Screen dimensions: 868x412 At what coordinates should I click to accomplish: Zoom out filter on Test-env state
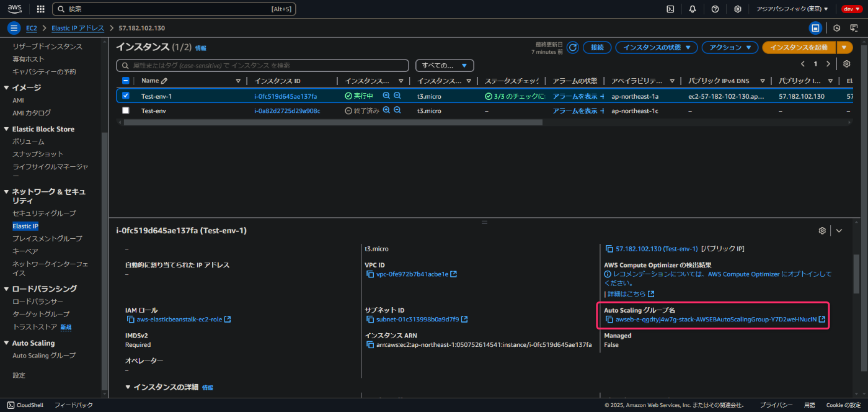click(x=397, y=110)
